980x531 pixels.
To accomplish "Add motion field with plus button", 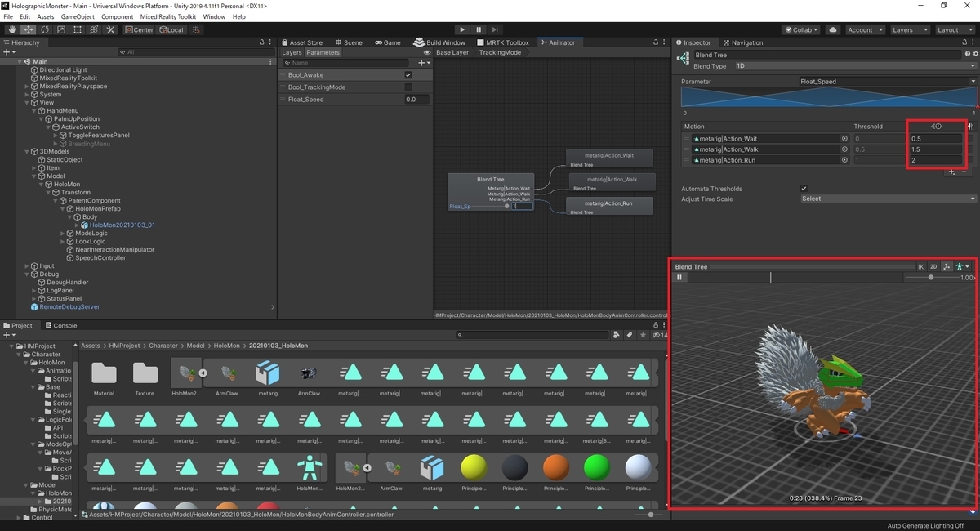I will coord(952,172).
